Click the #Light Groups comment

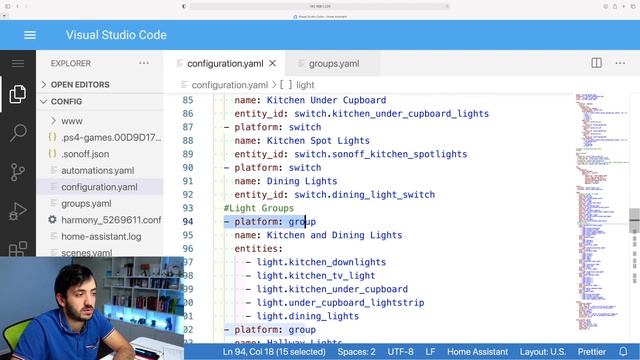pyautogui.click(x=258, y=208)
